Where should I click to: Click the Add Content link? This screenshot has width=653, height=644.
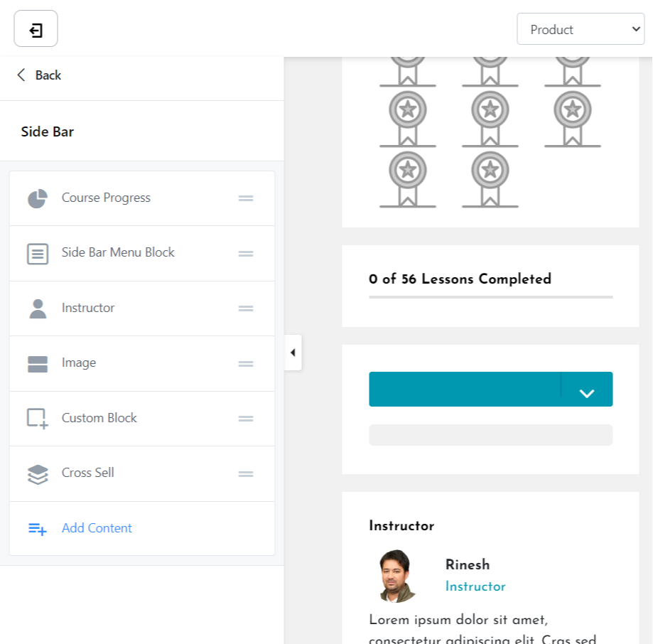[x=97, y=528]
